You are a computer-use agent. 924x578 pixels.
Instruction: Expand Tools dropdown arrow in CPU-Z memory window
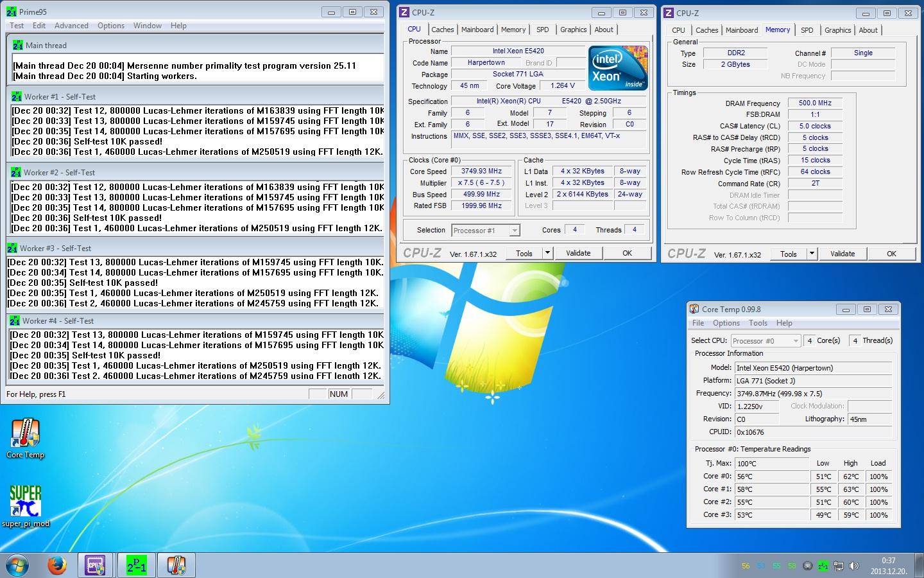coord(812,254)
